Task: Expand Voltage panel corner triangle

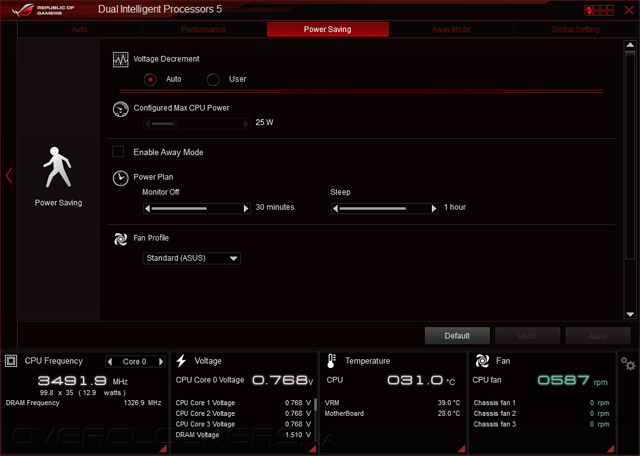Action: [313, 449]
